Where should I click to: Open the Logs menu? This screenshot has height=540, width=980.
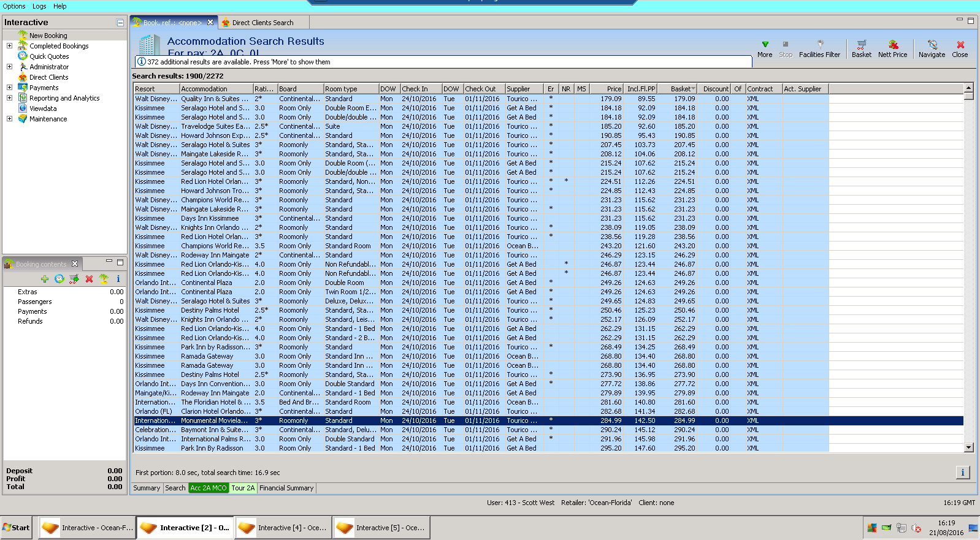tap(39, 6)
